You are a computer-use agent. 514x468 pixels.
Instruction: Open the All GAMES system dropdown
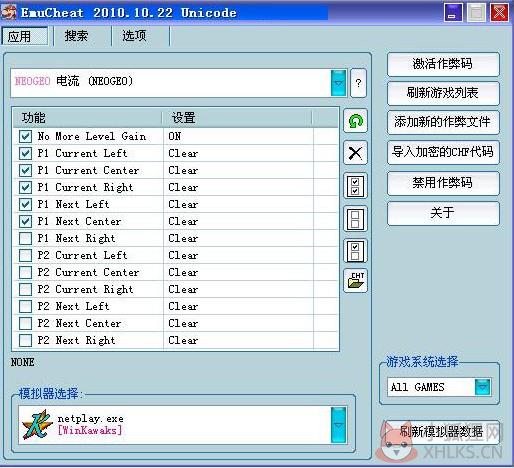pyautogui.click(x=482, y=387)
